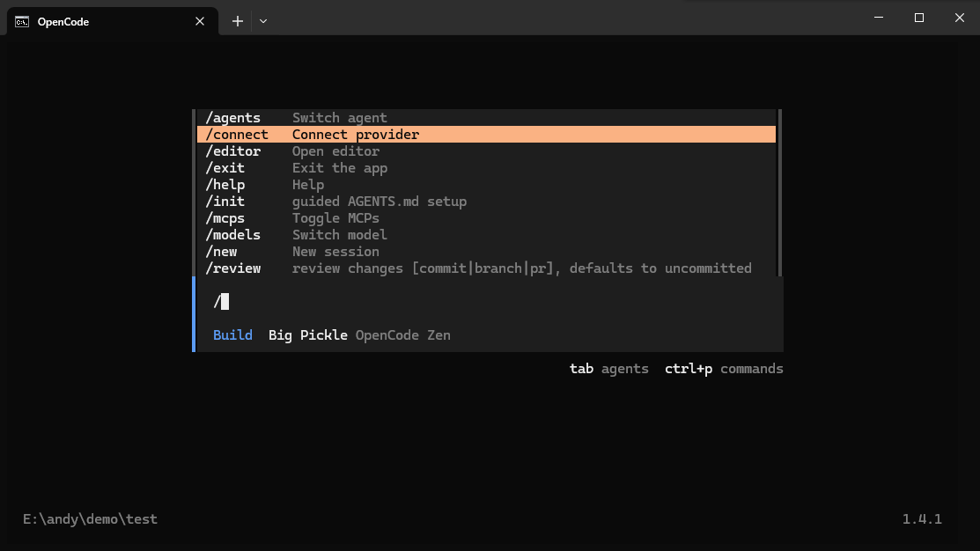980x551 pixels.
Task: Open a new terminal tab with plus button
Action: [x=237, y=21]
